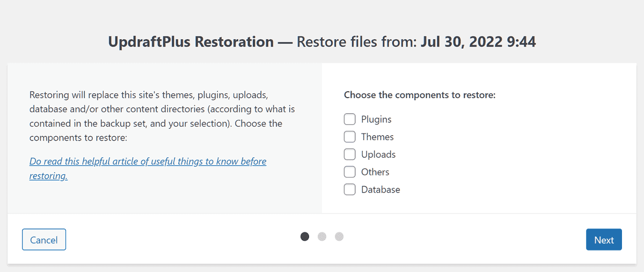This screenshot has width=644, height=272.
Task: Tick the Plugins checkbox
Action: (350, 119)
